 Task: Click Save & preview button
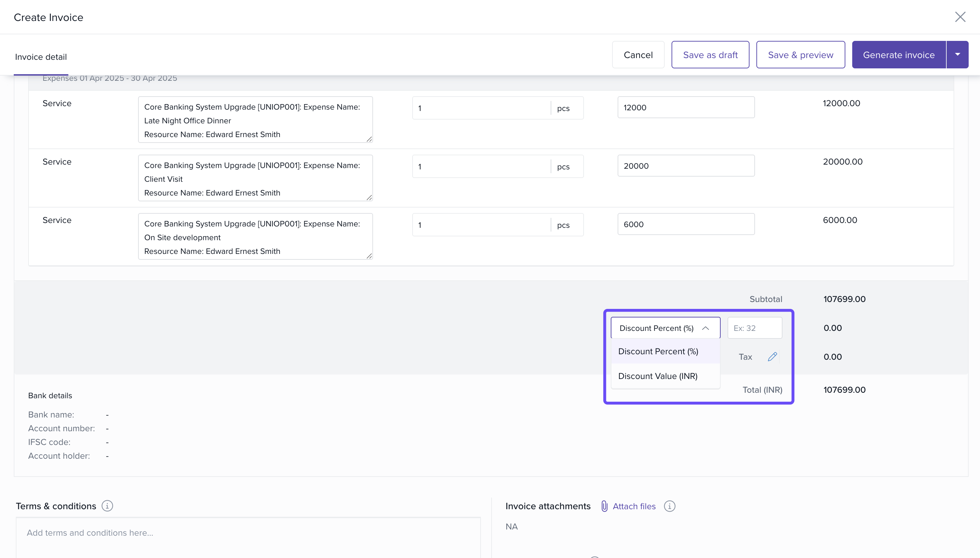coord(800,55)
